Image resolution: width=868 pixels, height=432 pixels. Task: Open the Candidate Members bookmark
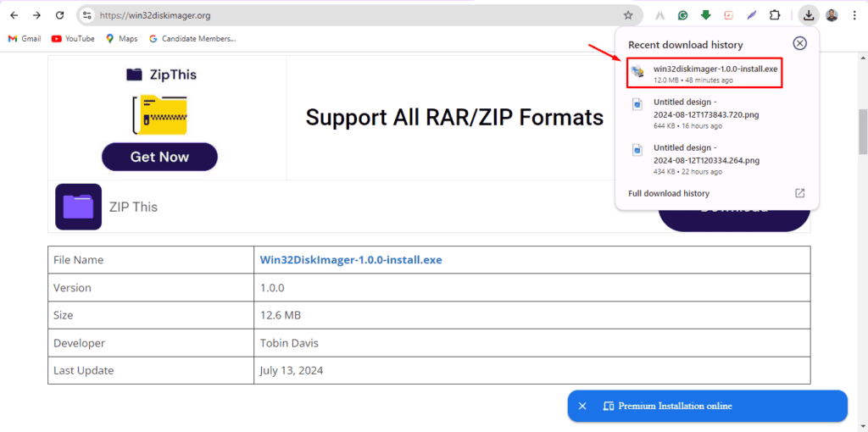point(192,39)
